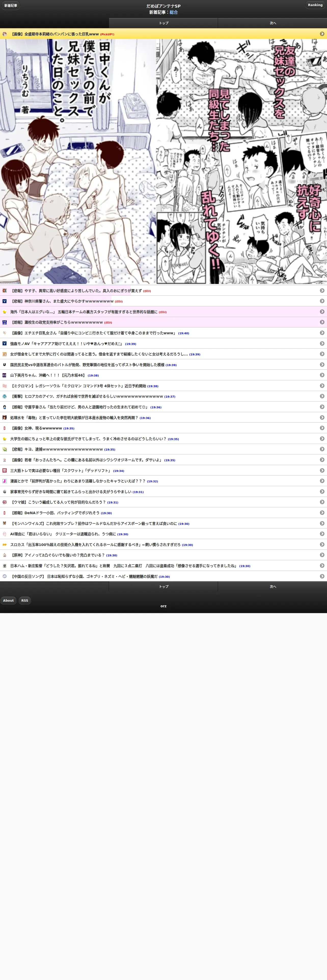Screen dimensions: 327x980
Task: Click the arrow icon on 灘校生の政党支持率 row
Action: pos(322,322)
